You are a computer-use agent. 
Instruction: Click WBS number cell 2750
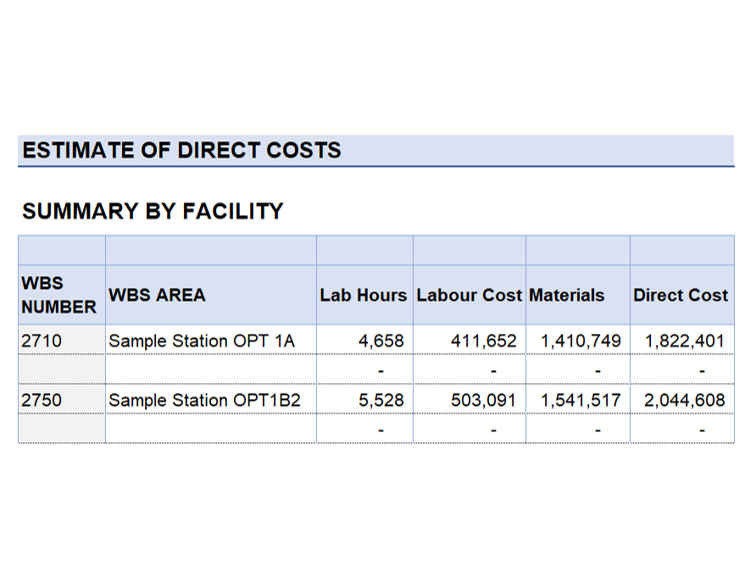[x=42, y=400]
